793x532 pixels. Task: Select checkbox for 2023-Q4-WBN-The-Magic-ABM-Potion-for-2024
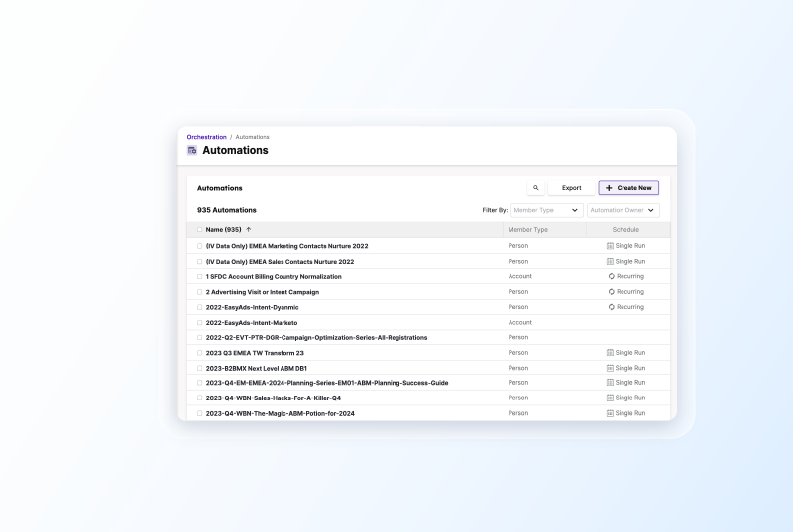point(200,413)
